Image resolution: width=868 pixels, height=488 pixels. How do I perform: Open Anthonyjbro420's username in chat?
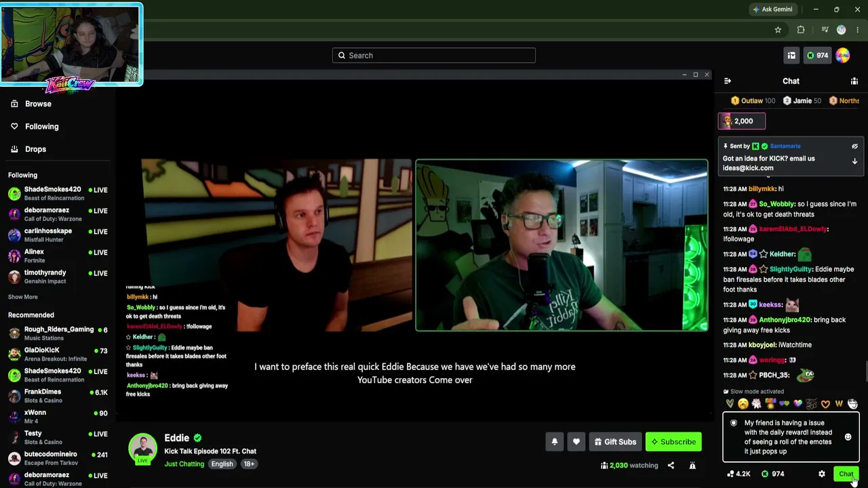click(x=785, y=320)
